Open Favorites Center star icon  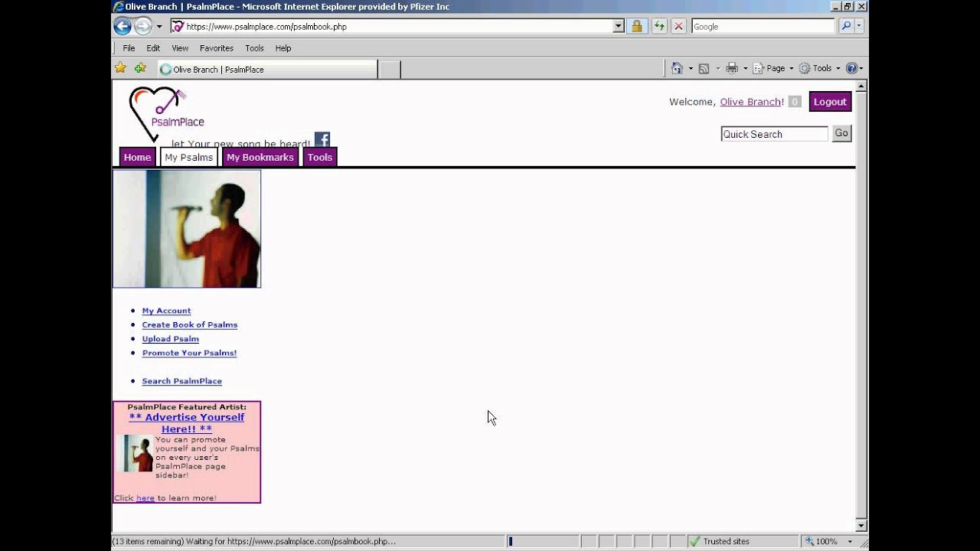pyautogui.click(x=120, y=68)
